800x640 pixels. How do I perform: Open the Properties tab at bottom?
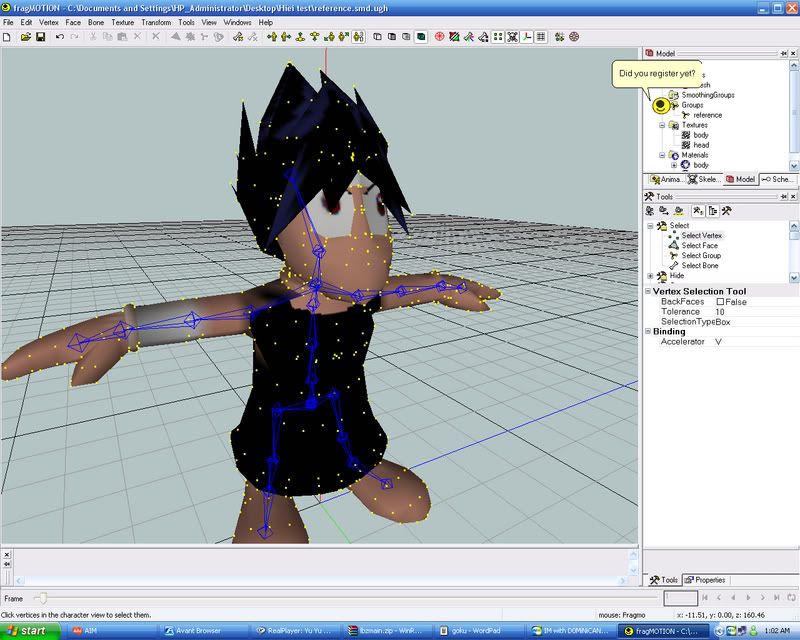[705, 580]
